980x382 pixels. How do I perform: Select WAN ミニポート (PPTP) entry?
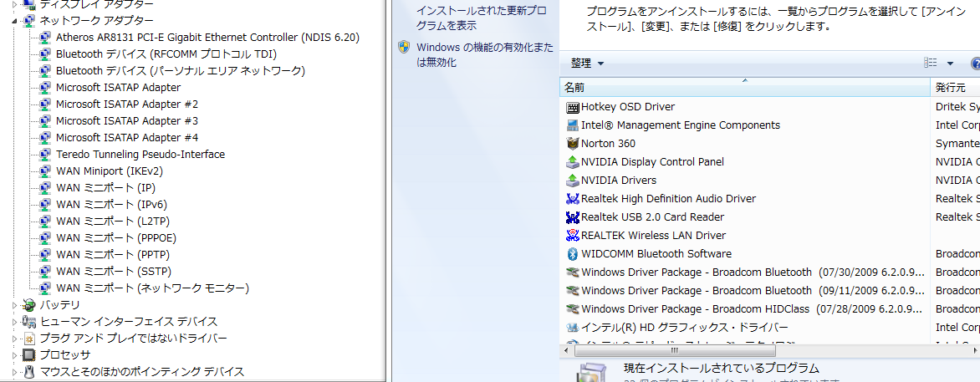[113, 255]
